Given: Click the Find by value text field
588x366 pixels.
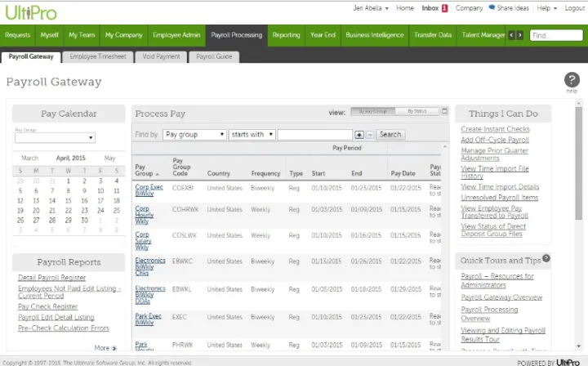Looking at the screenshot, I should (315, 135).
